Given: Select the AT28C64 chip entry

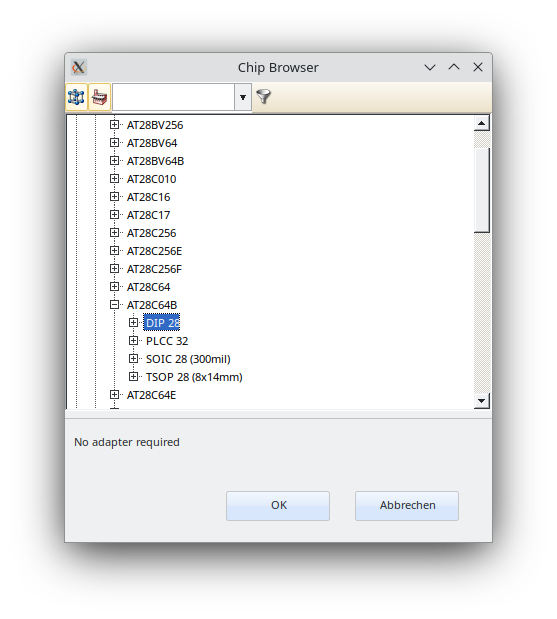Looking at the screenshot, I should tap(148, 287).
